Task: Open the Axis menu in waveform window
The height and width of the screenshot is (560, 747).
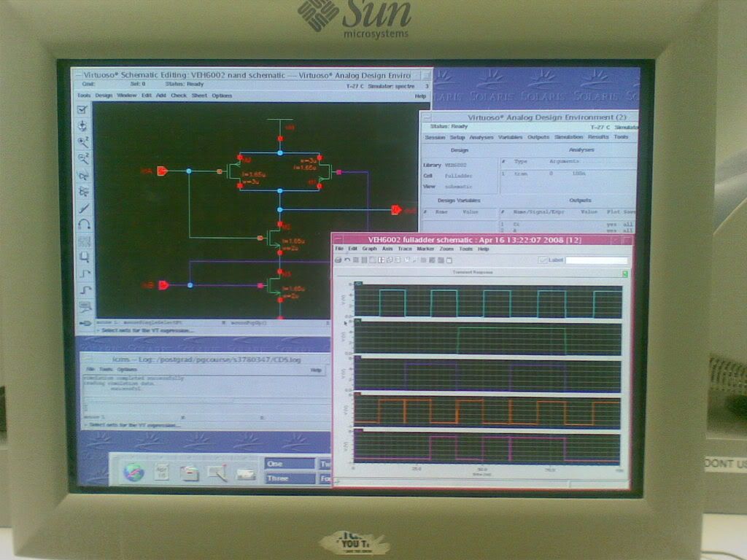Action: [x=387, y=249]
